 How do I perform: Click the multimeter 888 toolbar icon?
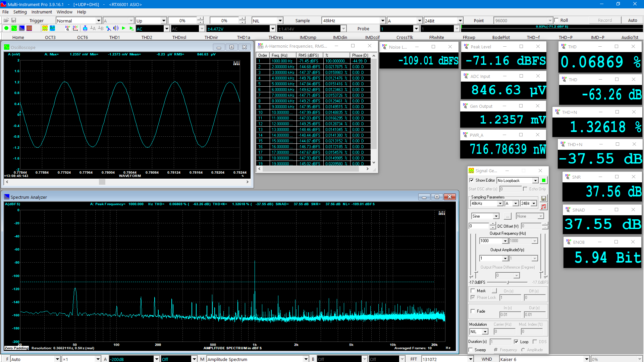click(x=30, y=29)
